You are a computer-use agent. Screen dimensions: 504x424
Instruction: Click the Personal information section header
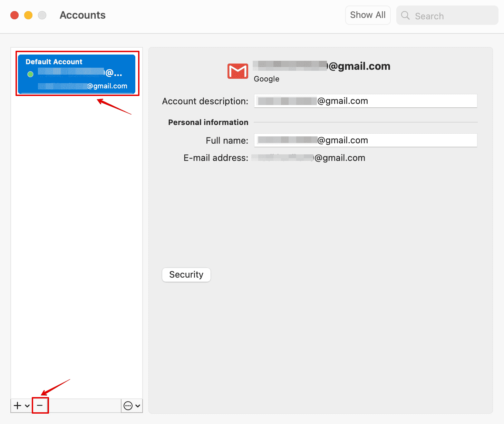pos(208,122)
